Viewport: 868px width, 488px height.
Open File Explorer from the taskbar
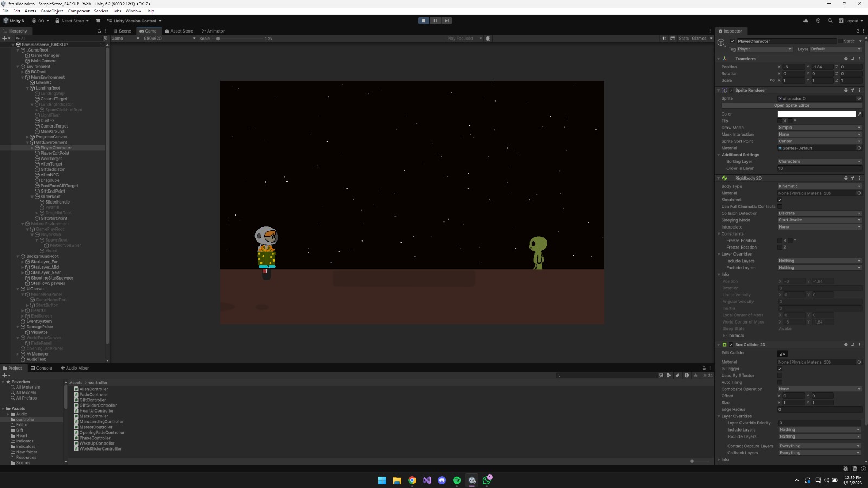pyautogui.click(x=397, y=480)
